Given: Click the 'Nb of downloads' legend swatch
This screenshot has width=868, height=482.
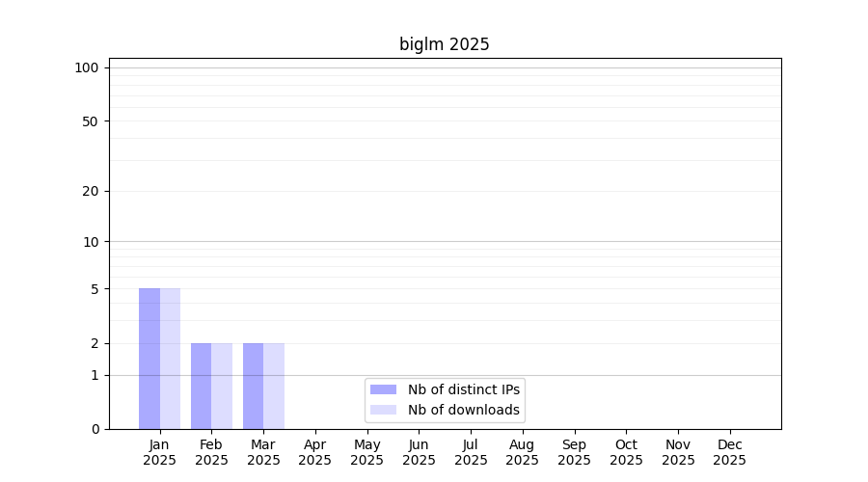Looking at the screenshot, I should (x=383, y=410).
